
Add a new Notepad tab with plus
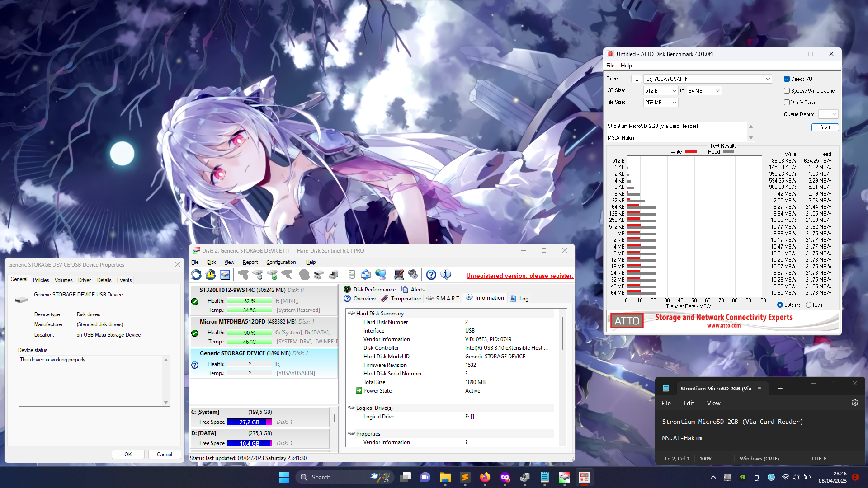click(x=780, y=389)
